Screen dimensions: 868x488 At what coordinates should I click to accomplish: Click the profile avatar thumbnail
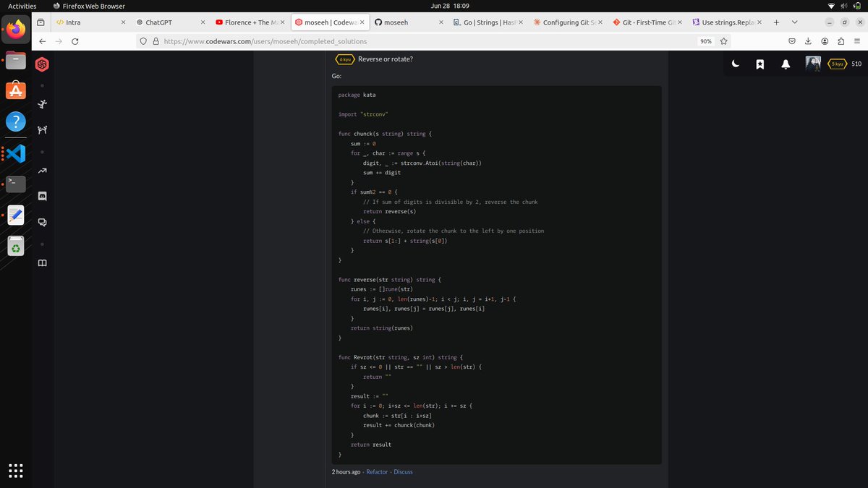pyautogui.click(x=812, y=64)
